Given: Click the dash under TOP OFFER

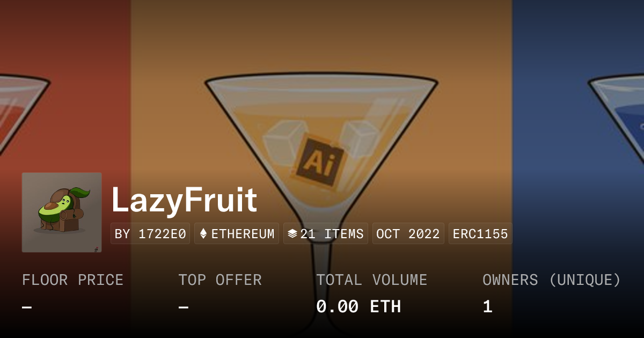Looking at the screenshot, I should 184,307.
